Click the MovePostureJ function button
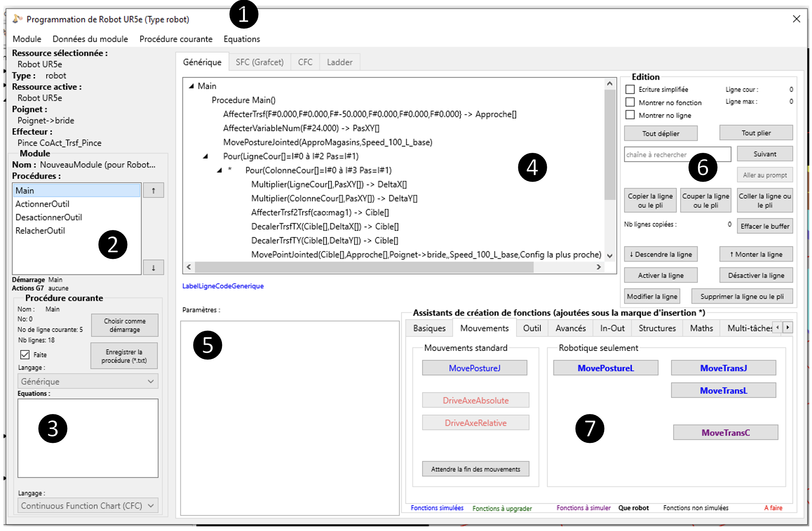The width and height of the screenshot is (812, 531). (474, 368)
